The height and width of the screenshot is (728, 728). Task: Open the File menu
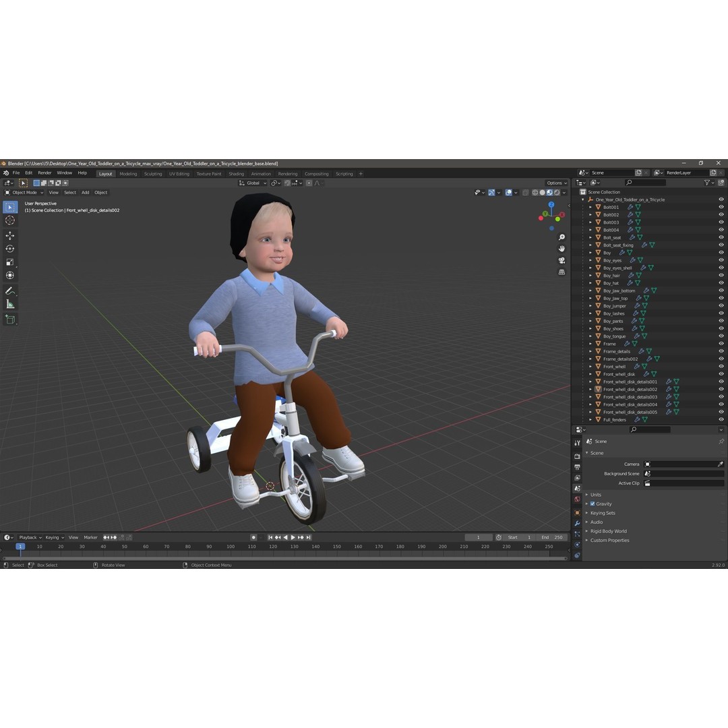[16, 173]
